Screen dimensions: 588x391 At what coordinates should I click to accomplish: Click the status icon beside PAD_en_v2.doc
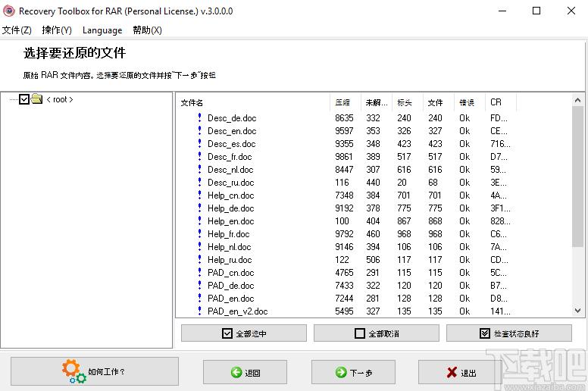(199, 311)
